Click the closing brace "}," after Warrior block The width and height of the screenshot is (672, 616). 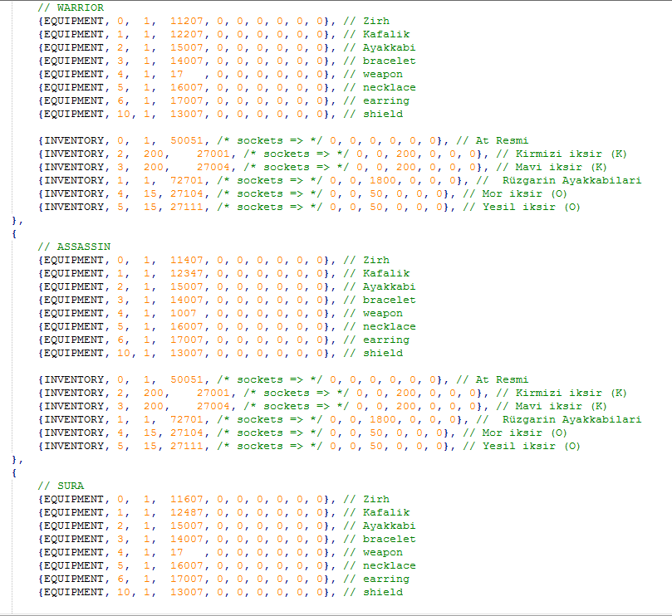coord(17,220)
